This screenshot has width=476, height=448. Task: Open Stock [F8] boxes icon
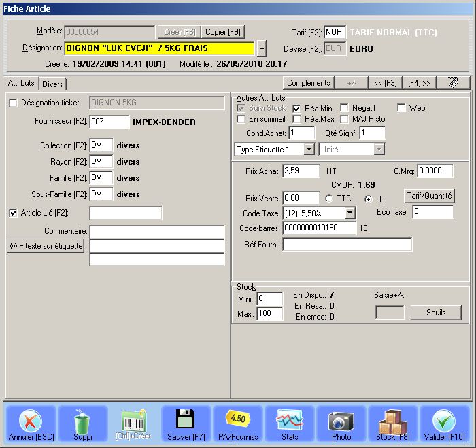pyautogui.click(x=393, y=421)
